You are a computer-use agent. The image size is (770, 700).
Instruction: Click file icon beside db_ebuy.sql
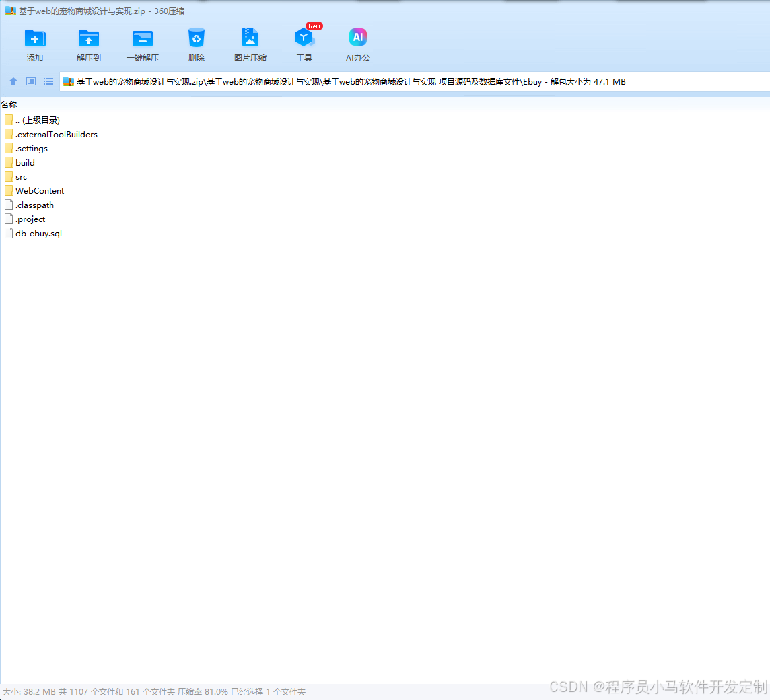point(8,234)
